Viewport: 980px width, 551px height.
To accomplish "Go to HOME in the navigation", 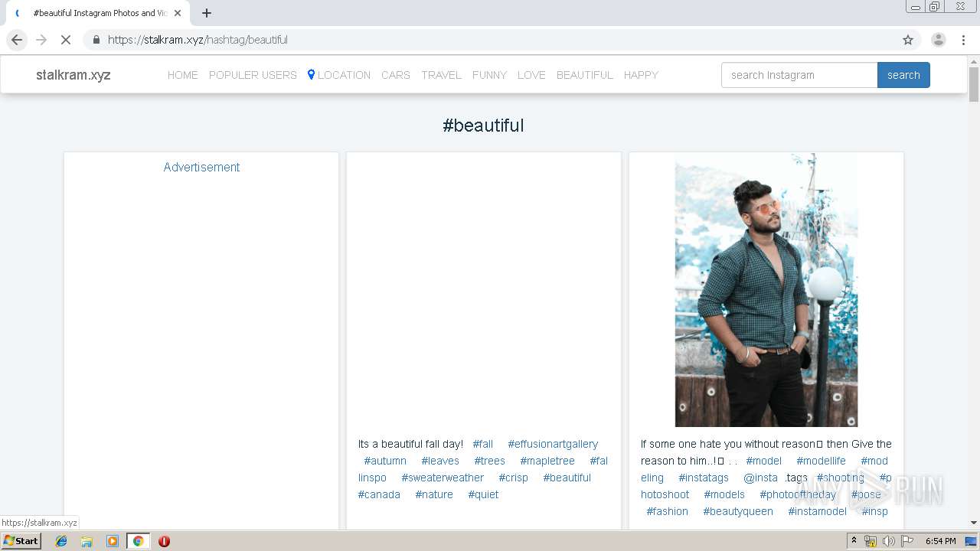I will [183, 75].
